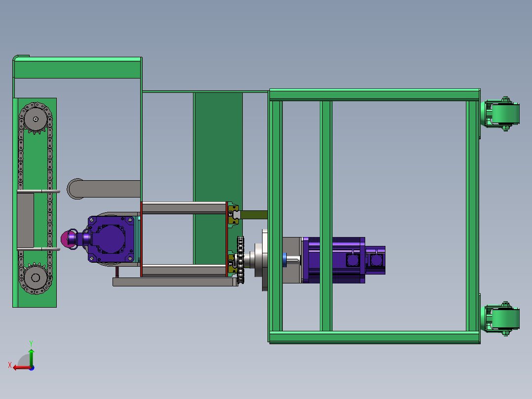Select the top beam of right cart frame

click(375, 95)
